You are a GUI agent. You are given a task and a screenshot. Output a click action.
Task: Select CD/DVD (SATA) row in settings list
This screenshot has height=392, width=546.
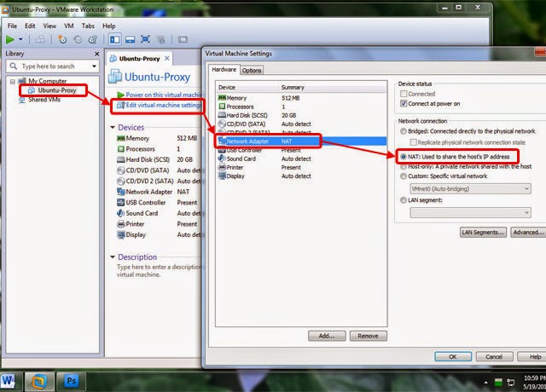(301, 124)
